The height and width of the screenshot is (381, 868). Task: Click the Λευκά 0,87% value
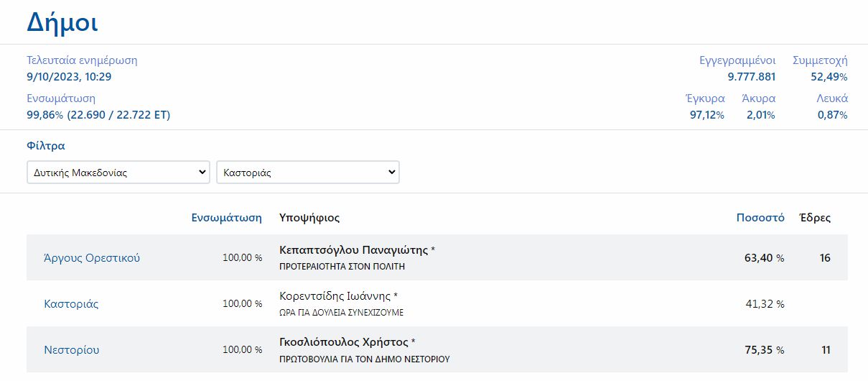[832, 115]
